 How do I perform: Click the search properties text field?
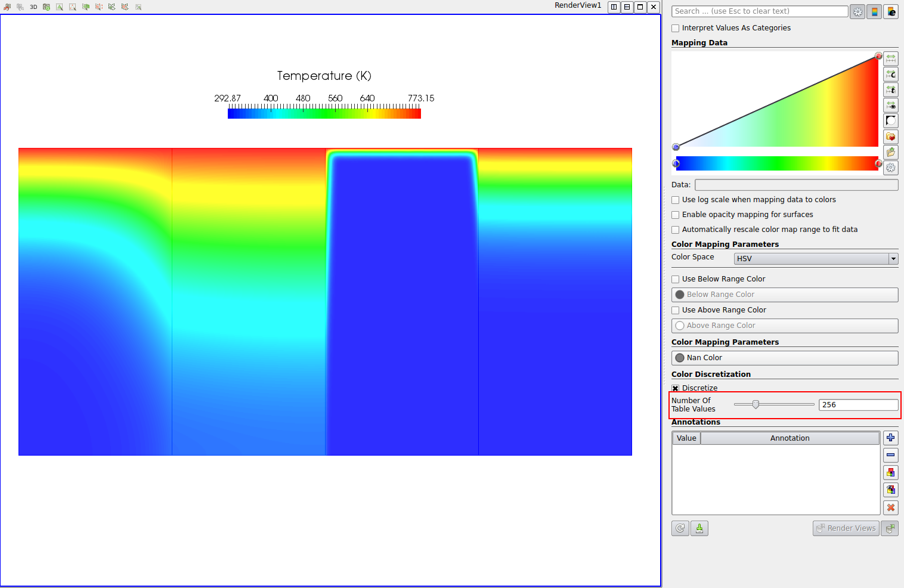point(760,11)
